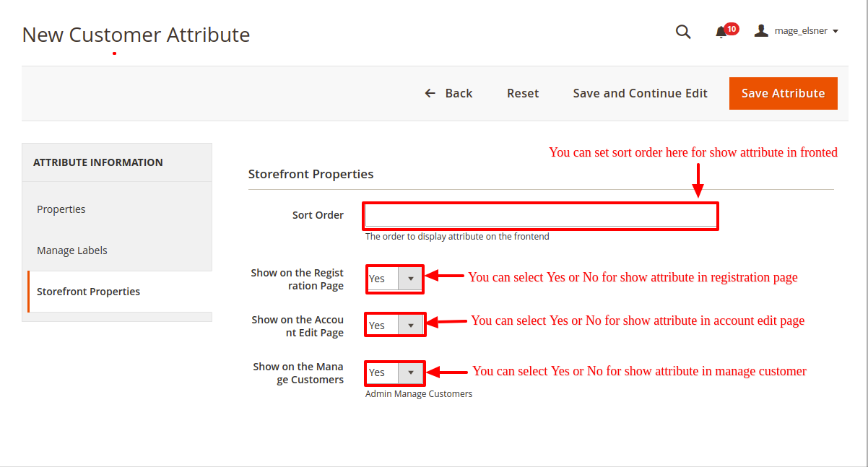
Task: Open the Manage Labels tab
Action: 72,250
